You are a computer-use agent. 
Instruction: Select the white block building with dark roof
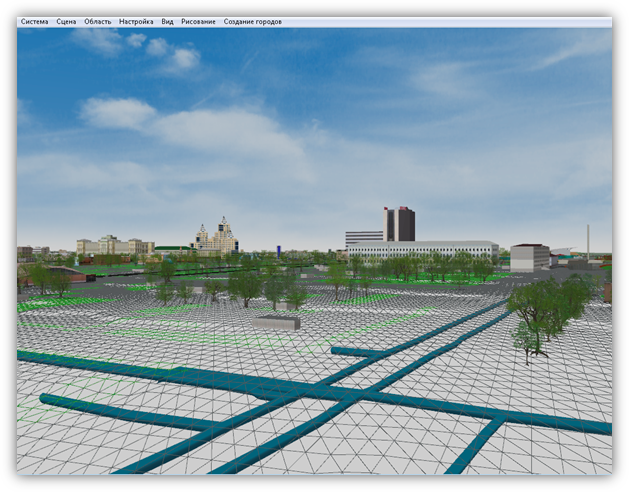click(x=529, y=257)
